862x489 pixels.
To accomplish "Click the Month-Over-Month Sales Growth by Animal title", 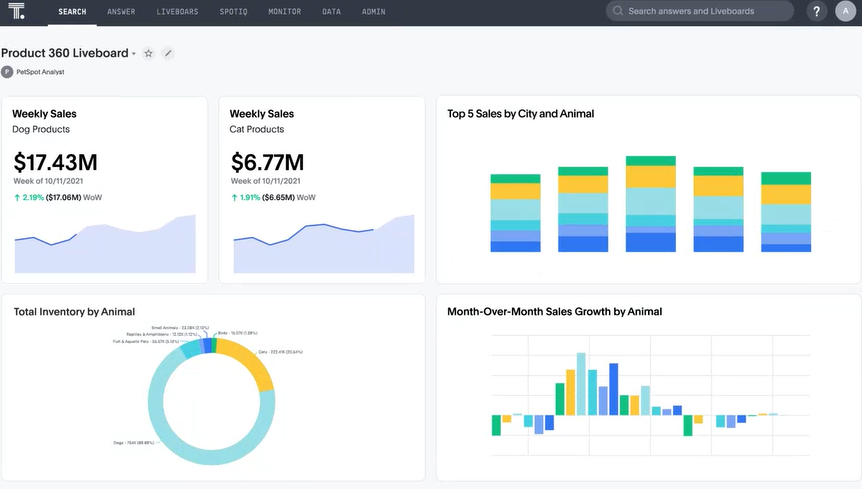I will coord(554,312).
